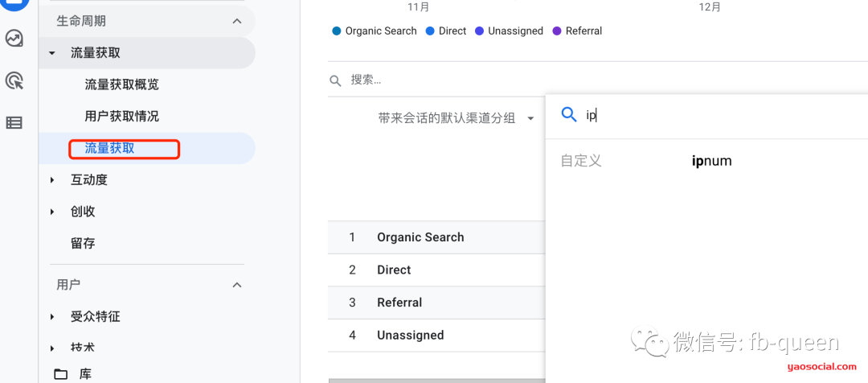Click the 库 library link
868x383 pixels.
[85, 374]
